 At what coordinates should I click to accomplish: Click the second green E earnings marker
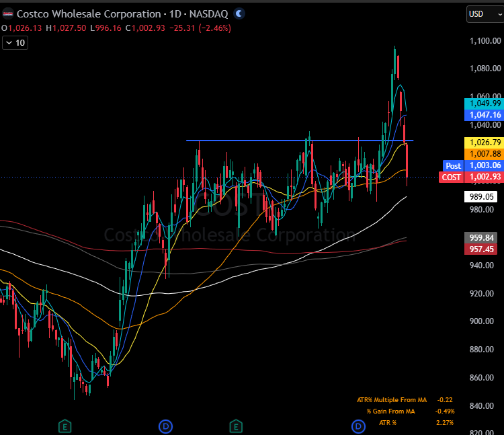pyautogui.click(x=236, y=427)
